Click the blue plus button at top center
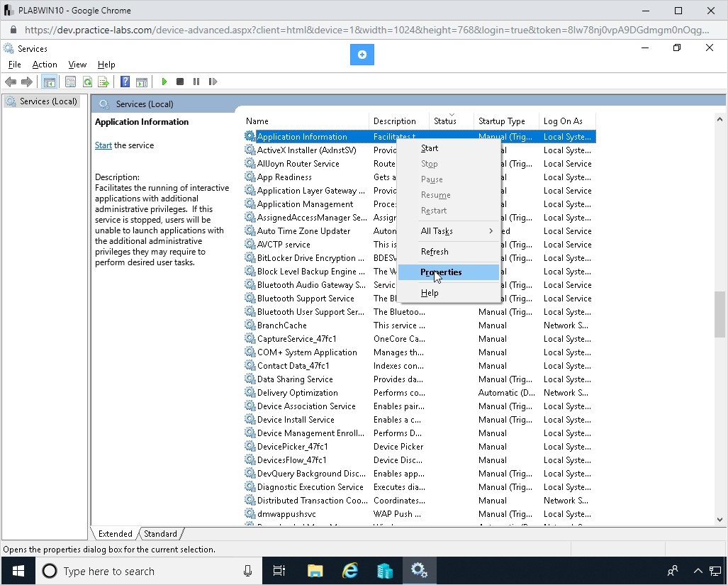The height and width of the screenshot is (585, 728). (362, 55)
